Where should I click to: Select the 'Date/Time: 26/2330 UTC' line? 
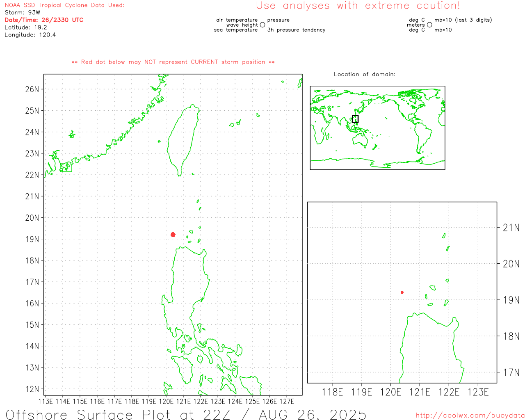coord(44,20)
